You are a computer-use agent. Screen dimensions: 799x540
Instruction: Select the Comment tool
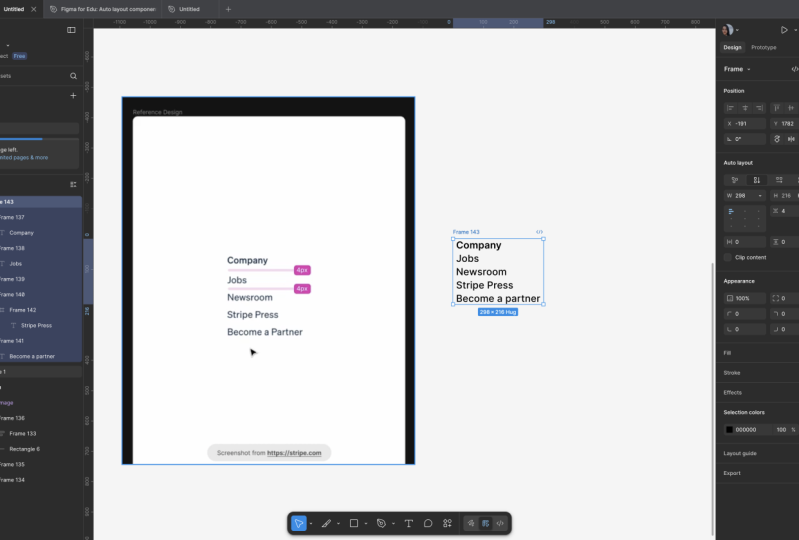coord(428,523)
